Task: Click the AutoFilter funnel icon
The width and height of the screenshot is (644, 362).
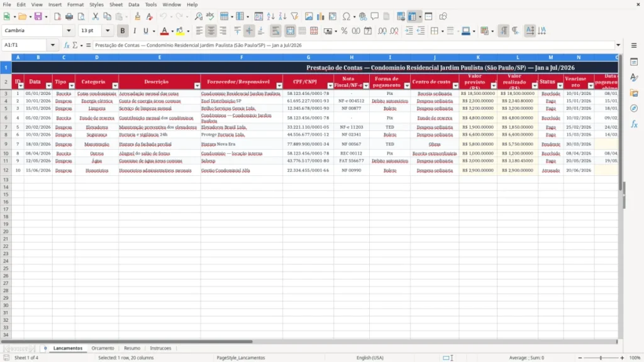Action: [x=294, y=16]
